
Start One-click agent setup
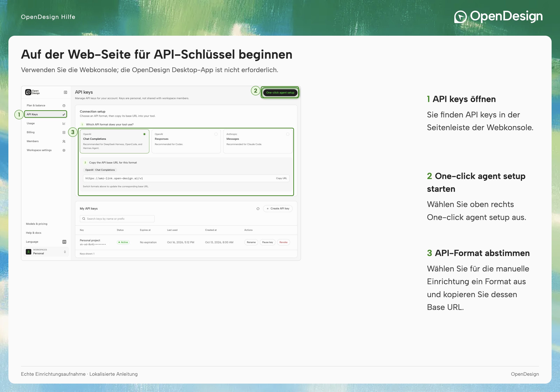tap(280, 93)
